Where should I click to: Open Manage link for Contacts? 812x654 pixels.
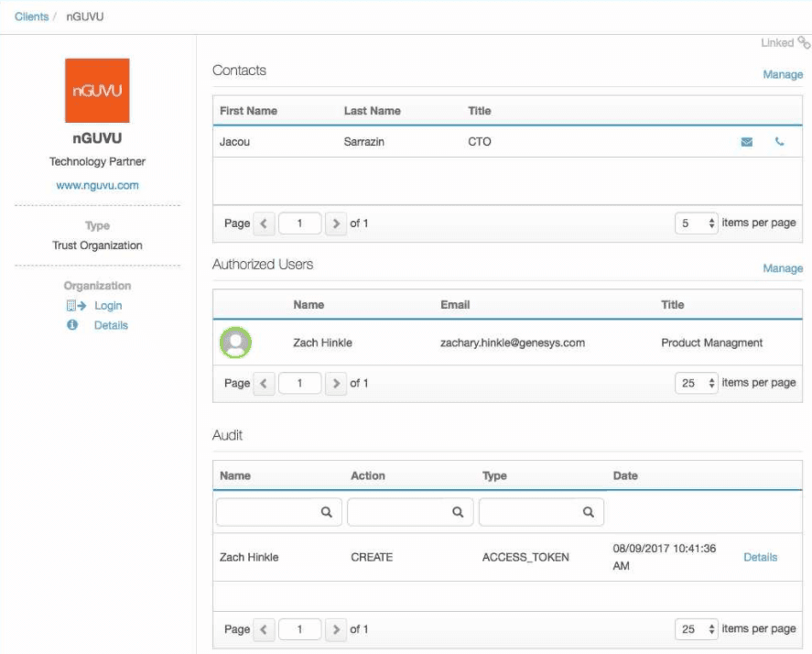coord(783,74)
